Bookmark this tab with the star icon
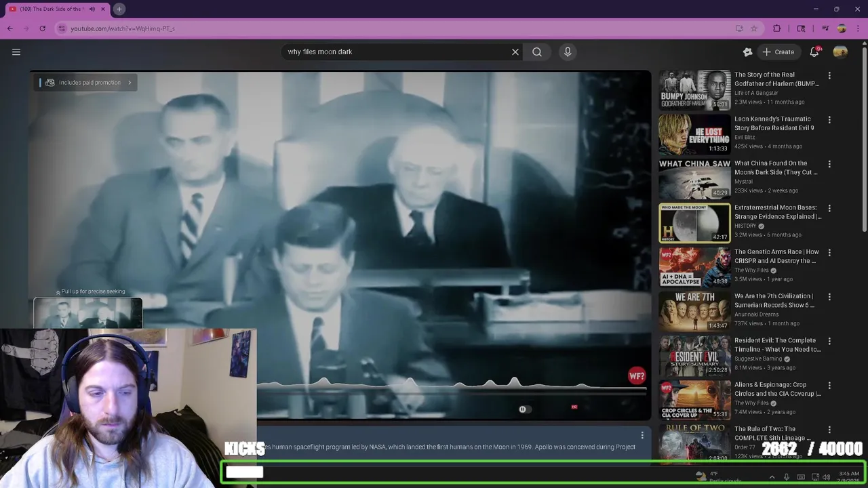 point(754,28)
